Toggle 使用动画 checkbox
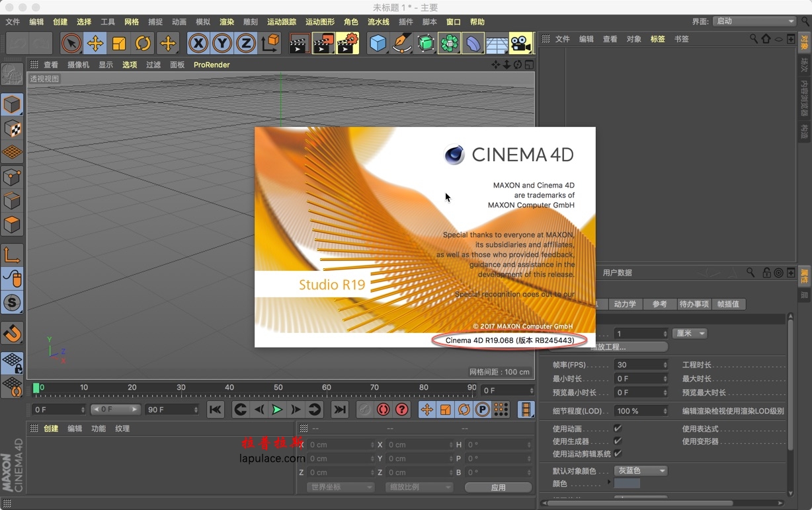Viewport: 812px width, 510px height. coord(618,429)
